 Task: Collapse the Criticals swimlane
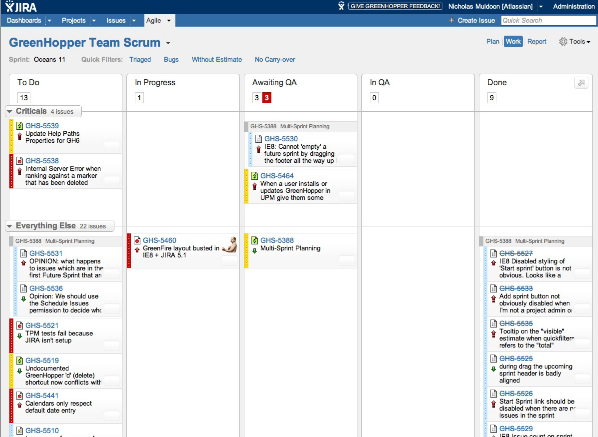(x=10, y=111)
